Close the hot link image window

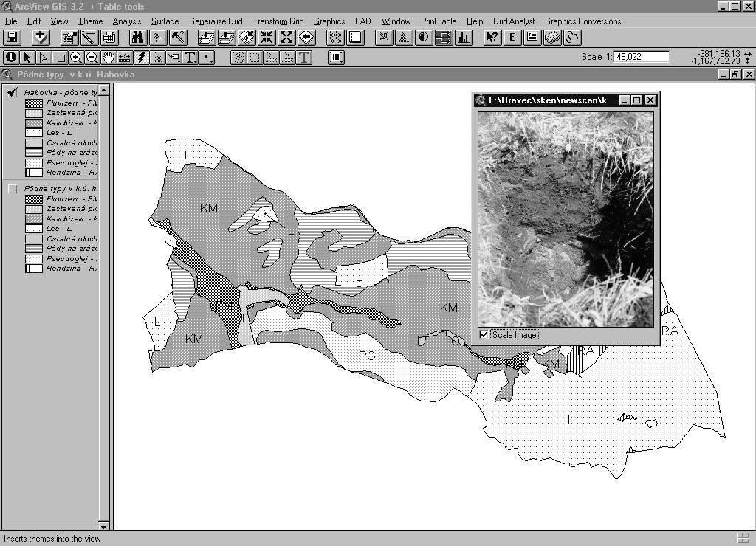650,100
